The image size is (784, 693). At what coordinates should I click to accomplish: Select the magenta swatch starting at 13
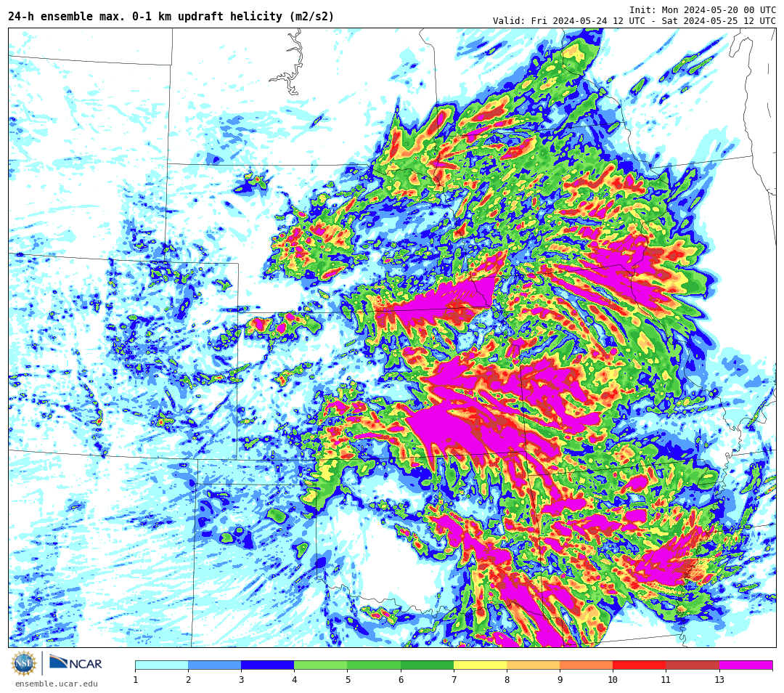[x=746, y=665]
